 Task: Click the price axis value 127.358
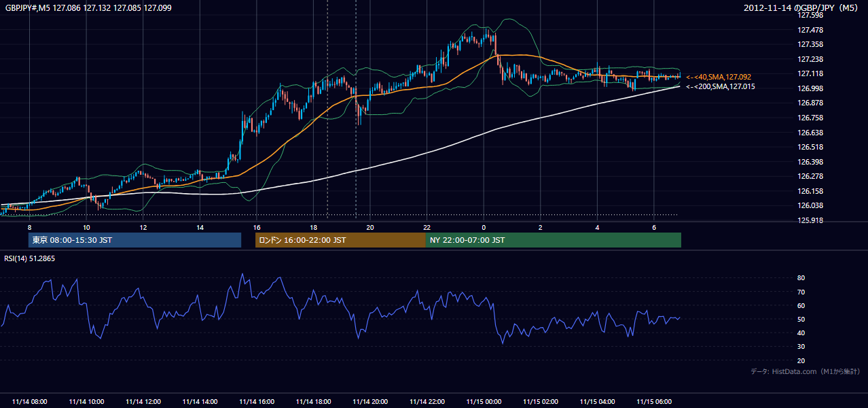click(x=810, y=44)
